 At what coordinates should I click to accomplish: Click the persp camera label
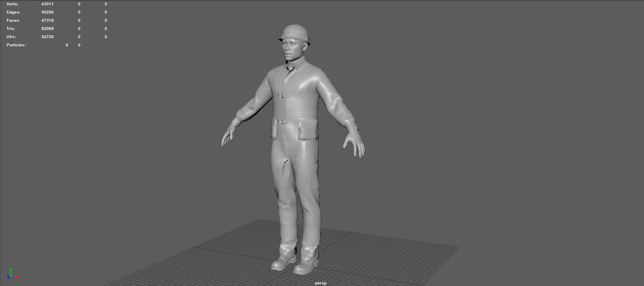tap(321, 283)
